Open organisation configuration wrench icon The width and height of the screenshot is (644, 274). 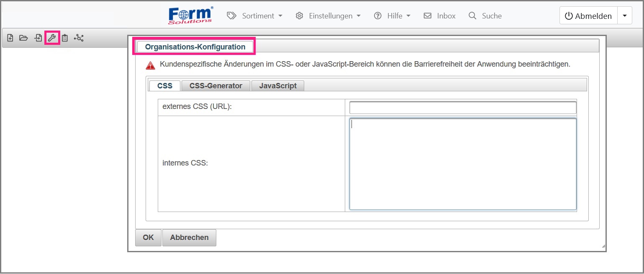[x=52, y=38]
